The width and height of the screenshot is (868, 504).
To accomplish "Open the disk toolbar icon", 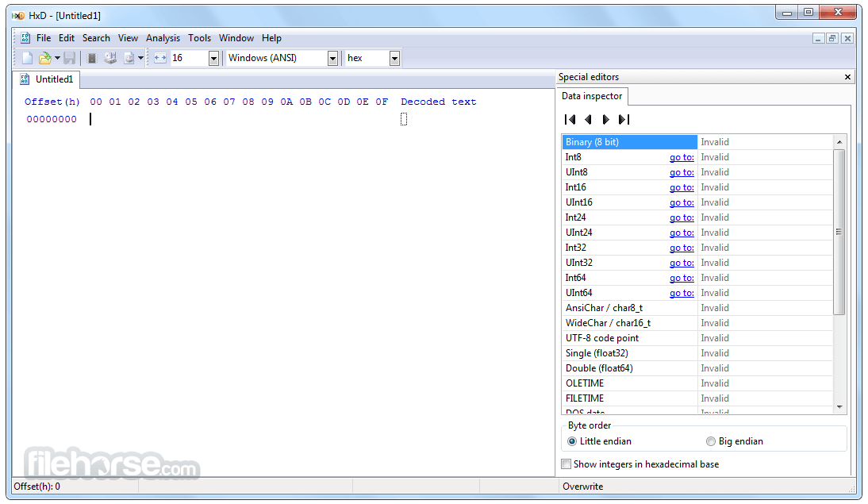I will 110,58.
